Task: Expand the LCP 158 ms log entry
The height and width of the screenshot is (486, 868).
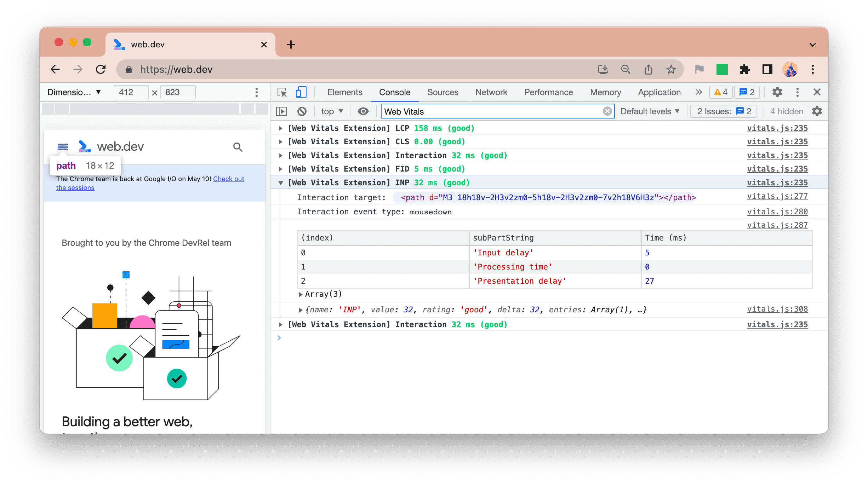Action: pyautogui.click(x=281, y=128)
